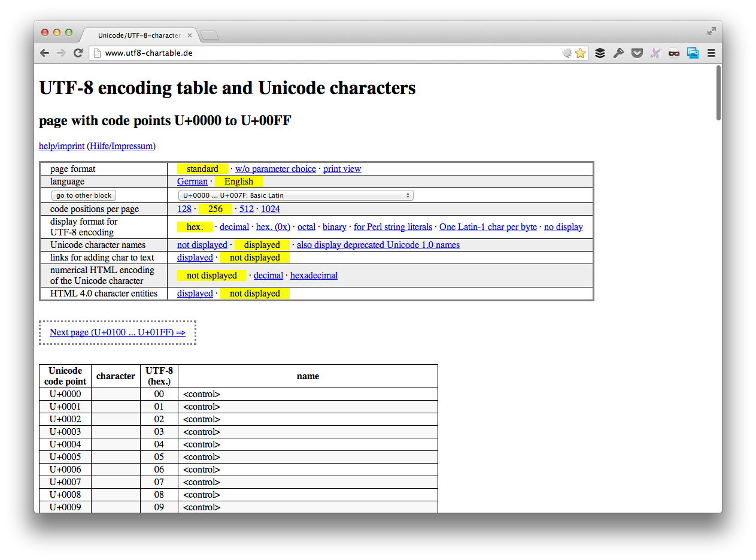
Task: Set code positions per page to 512
Action: 247,209
